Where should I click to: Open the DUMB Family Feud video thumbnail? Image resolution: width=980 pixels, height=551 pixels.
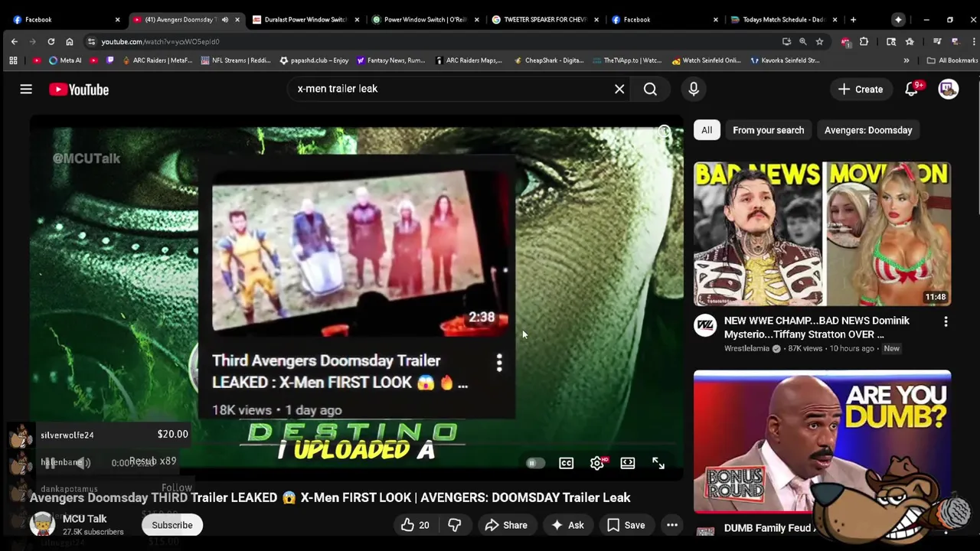[x=822, y=442]
